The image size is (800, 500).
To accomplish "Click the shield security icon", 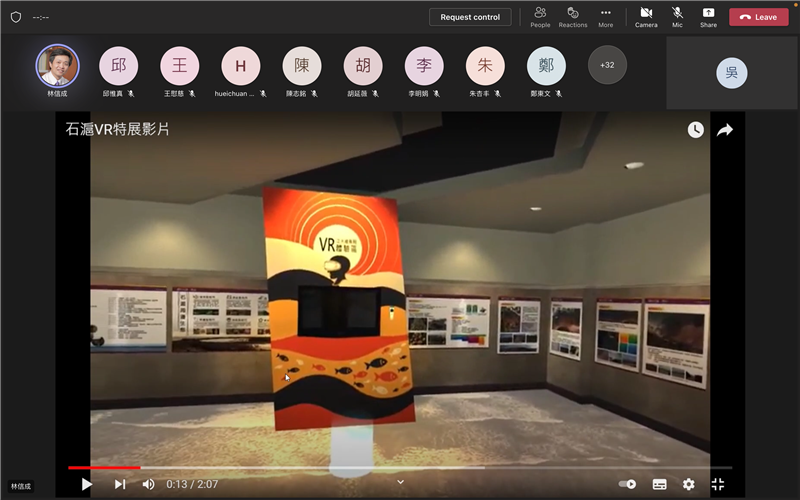I will [x=15, y=17].
